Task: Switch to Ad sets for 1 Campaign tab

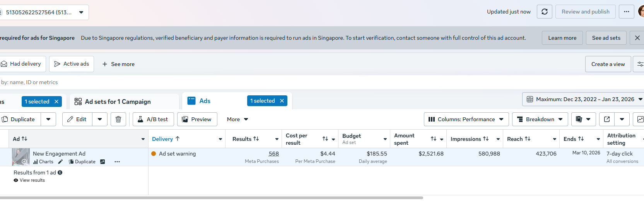Action: [118, 101]
